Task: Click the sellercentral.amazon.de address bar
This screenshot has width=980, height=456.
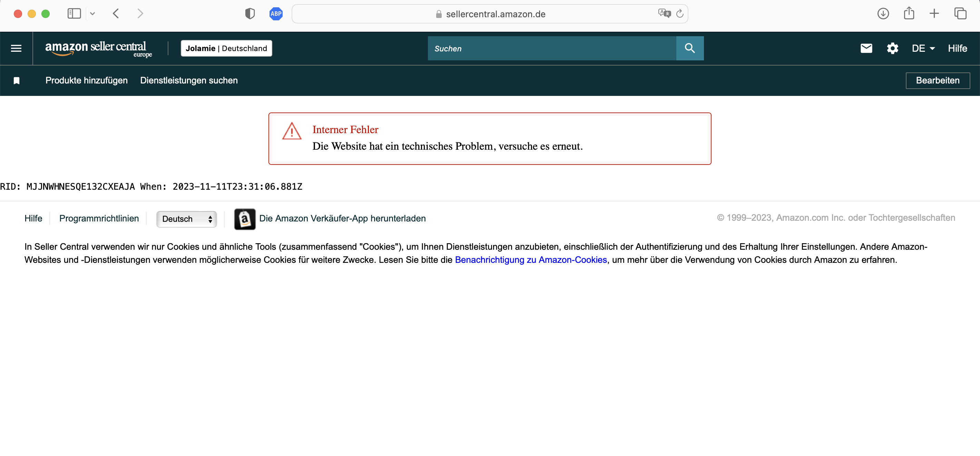Action: (490, 14)
